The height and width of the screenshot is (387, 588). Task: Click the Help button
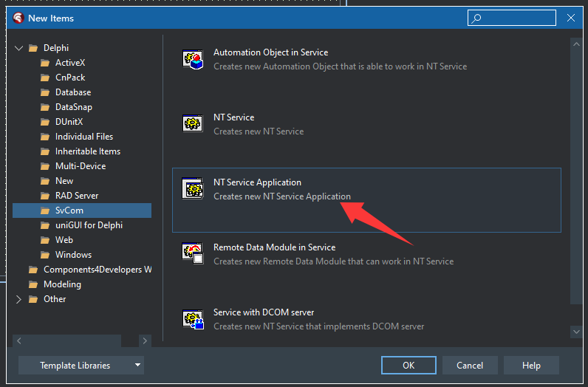pos(531,366)
